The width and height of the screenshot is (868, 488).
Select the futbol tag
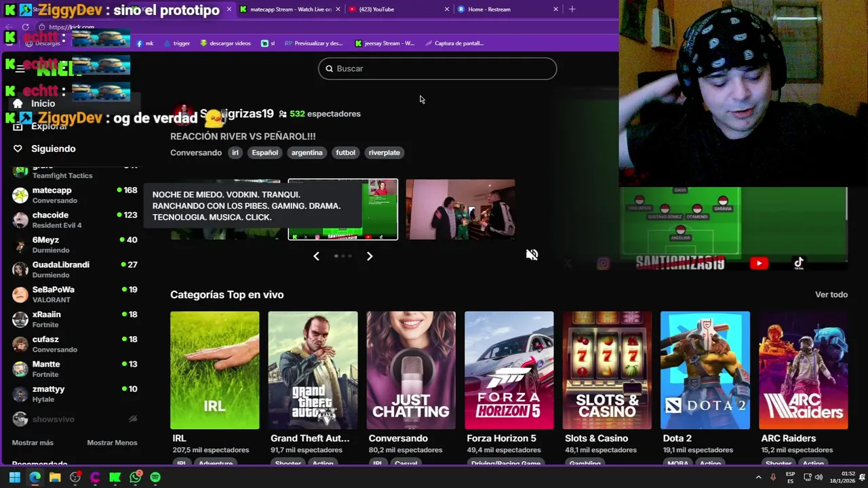click(345, 152)
